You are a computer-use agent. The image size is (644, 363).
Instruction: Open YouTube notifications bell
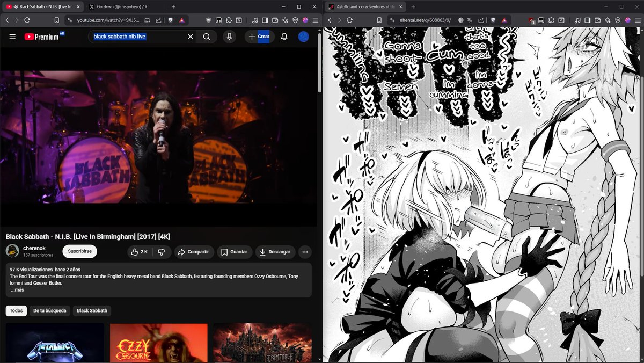[284, 37]
